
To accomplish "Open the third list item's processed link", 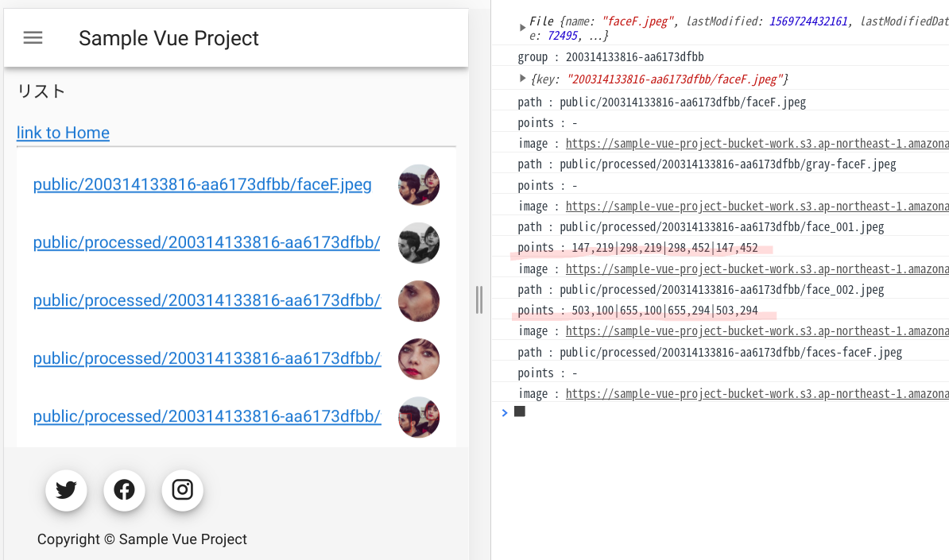I will (207, 301).
